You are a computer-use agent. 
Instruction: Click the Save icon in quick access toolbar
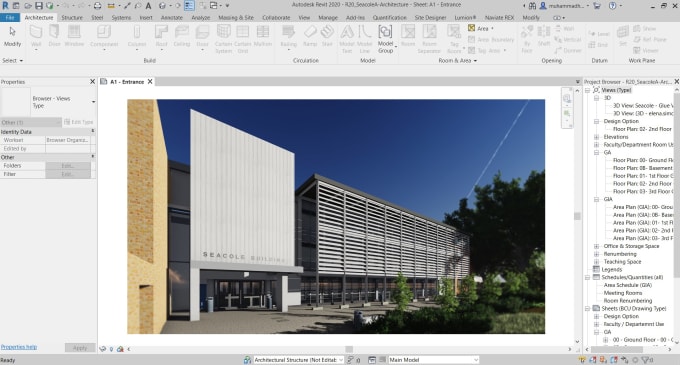39,6
